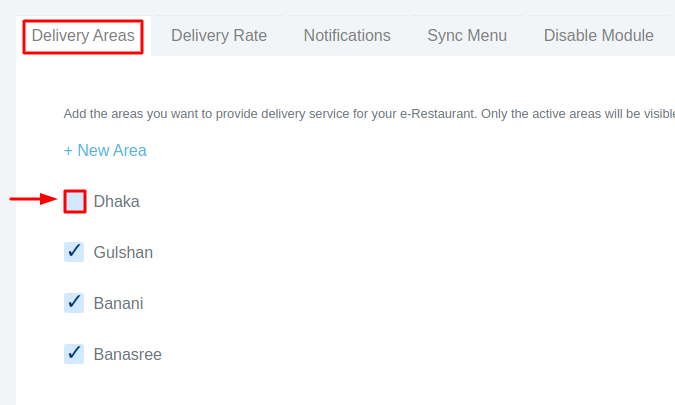Click the Dhaka area name label
Viewport: 675px width, 405px height.
click(x=117, y=202)
